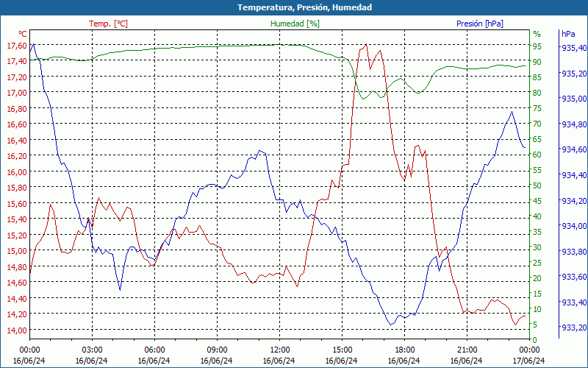The width and height of the screenshot is (588, 368).
Task: Click humidity axis value 30
Action: coord(537,247)
